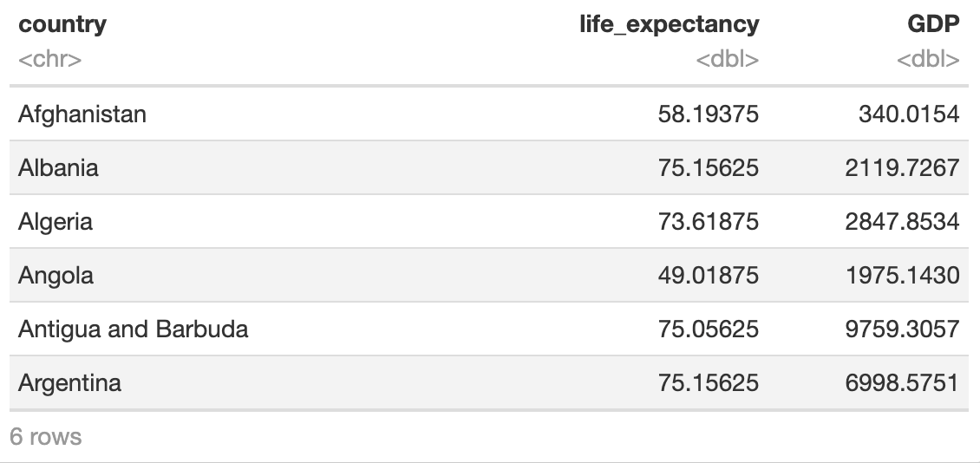Click the life_expectancy column header
The height and width of the screenshot is (463, 980).
(x=669, y=24)
